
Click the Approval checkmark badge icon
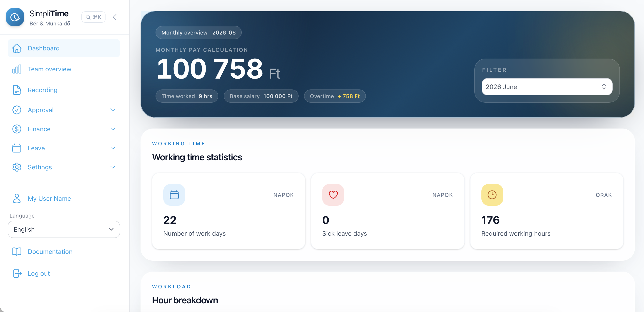[17, 110]
